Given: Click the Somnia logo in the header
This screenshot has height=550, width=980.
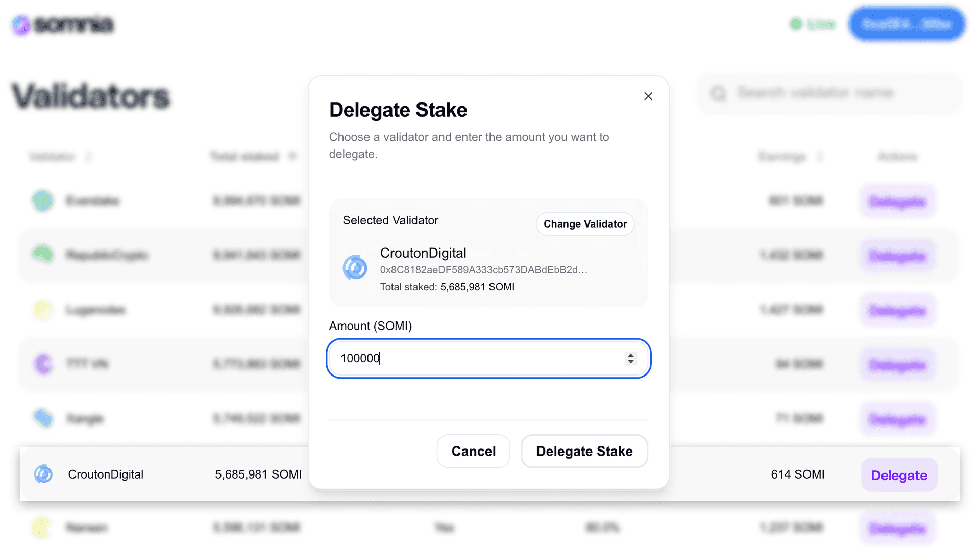Looking at the screenshot, I should [62, 24].
